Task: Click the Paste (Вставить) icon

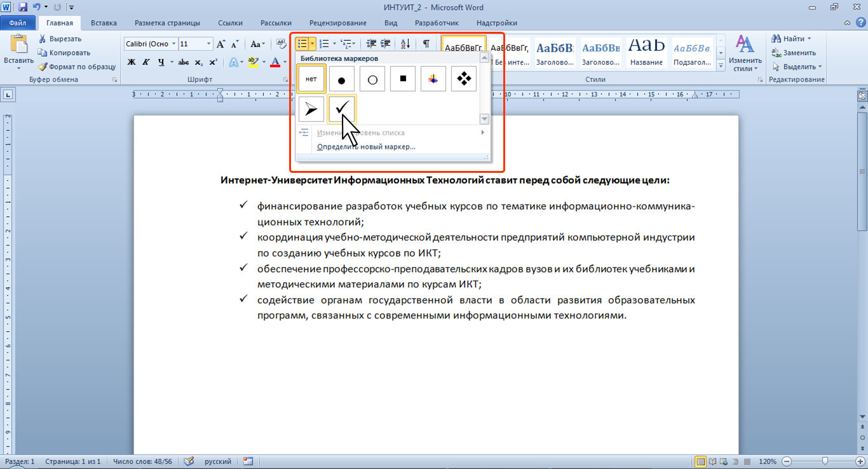Action: (x=19, y=44)
